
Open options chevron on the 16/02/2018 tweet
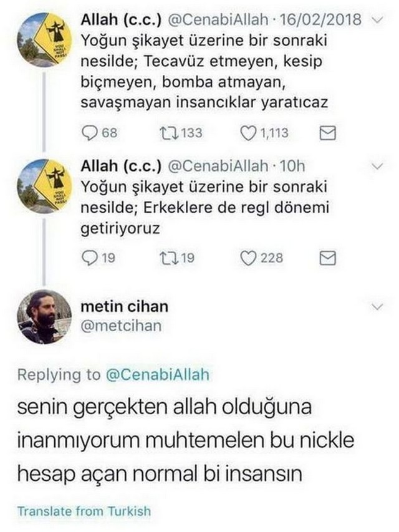[x=378, y=20]
